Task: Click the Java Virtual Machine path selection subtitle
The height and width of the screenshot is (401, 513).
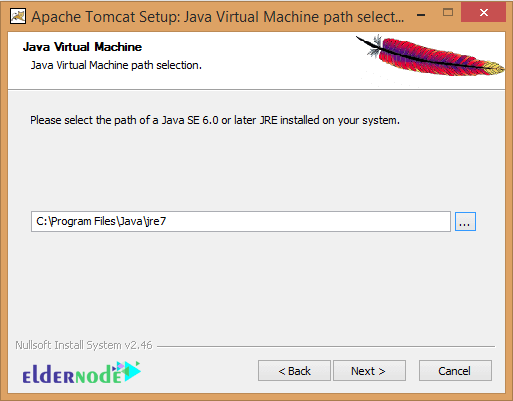Action: click(x=116, y=65)
